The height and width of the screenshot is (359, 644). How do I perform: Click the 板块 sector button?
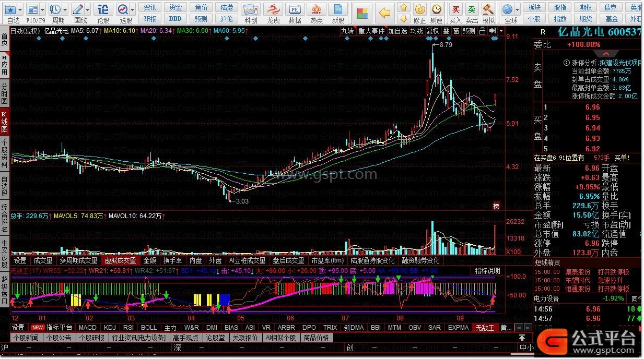[534, 7]
